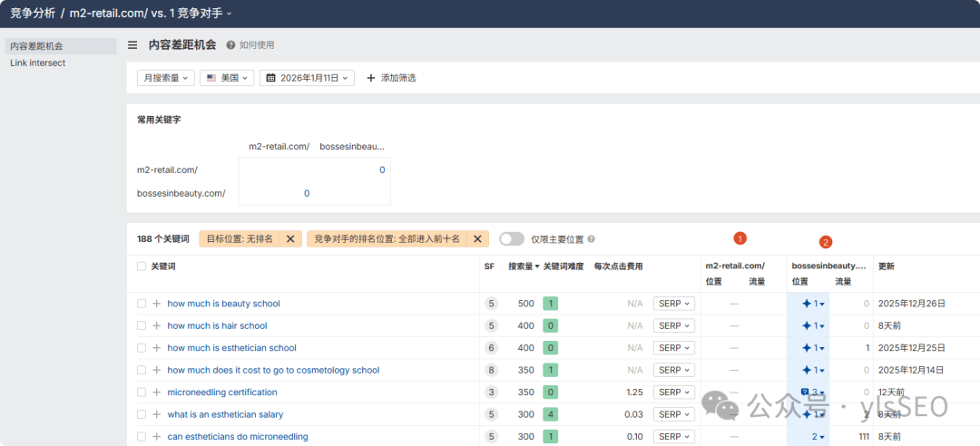Click the 竞争分析 breadcrumb link

click(x=33, y=13)
